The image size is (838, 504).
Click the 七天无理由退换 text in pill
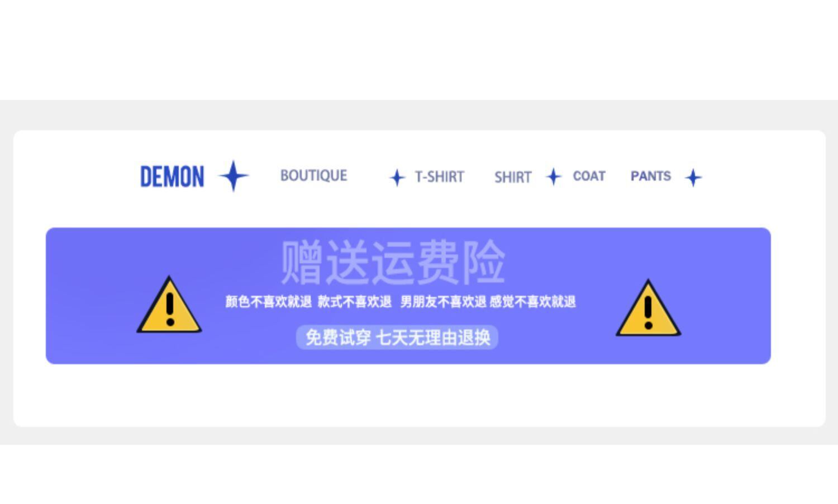click(434, 337)
